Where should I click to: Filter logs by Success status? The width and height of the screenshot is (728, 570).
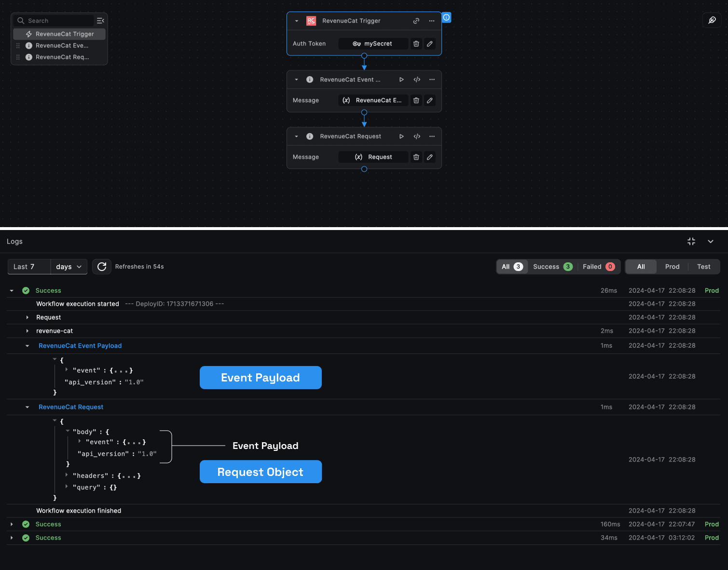pyautogui.click(x=552, y=267)
